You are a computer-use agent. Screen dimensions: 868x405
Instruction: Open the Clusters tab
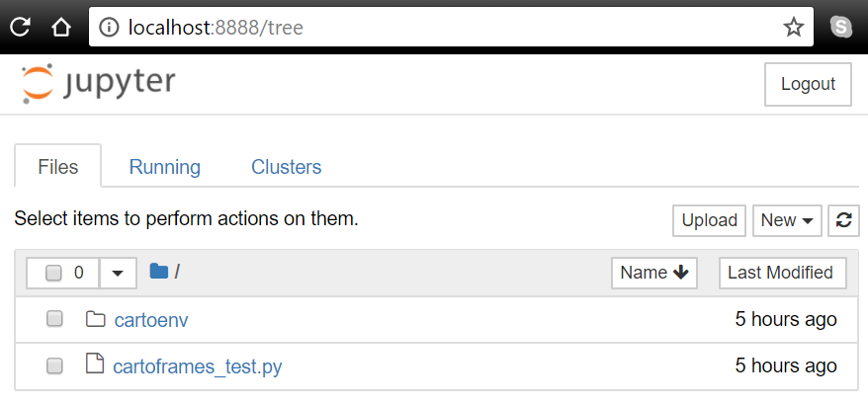(287, 167)
